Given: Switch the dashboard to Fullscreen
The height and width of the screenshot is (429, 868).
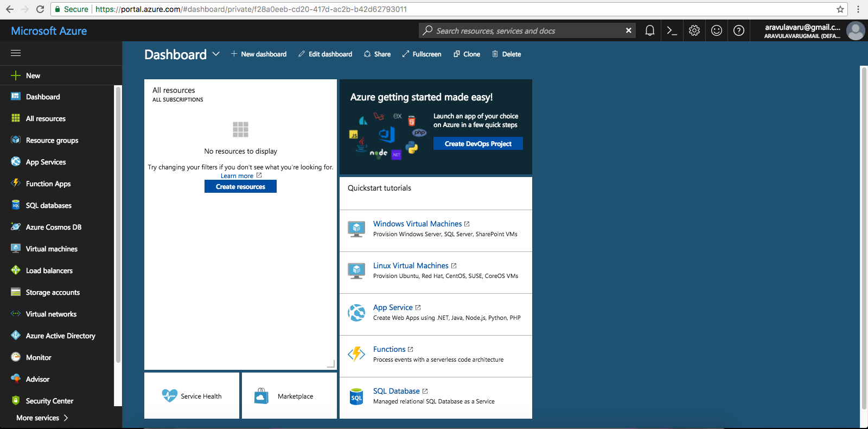Looking at the screenshot, I should (422, 54).
